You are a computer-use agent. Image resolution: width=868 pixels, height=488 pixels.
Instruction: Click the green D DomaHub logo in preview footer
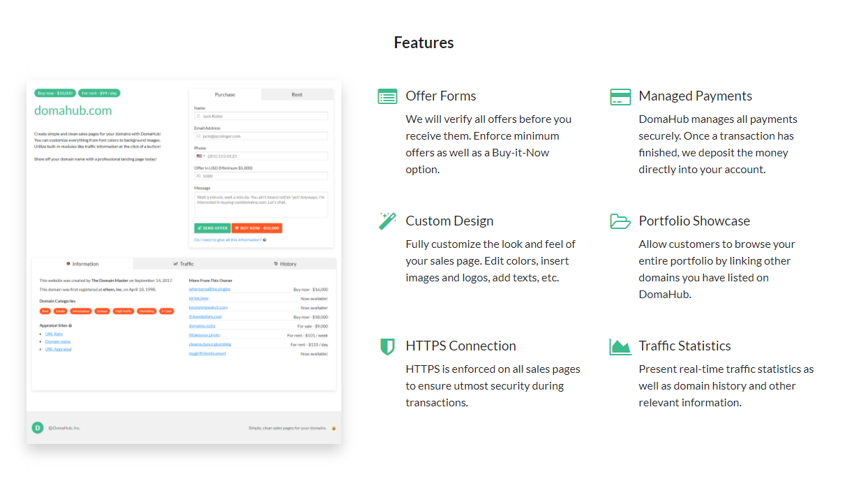[38, 427]
